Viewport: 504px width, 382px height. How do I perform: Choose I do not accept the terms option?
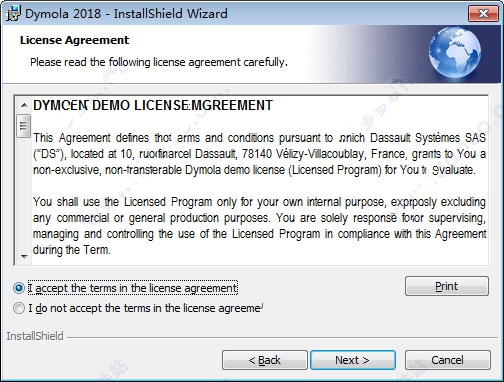pos(19,308)
